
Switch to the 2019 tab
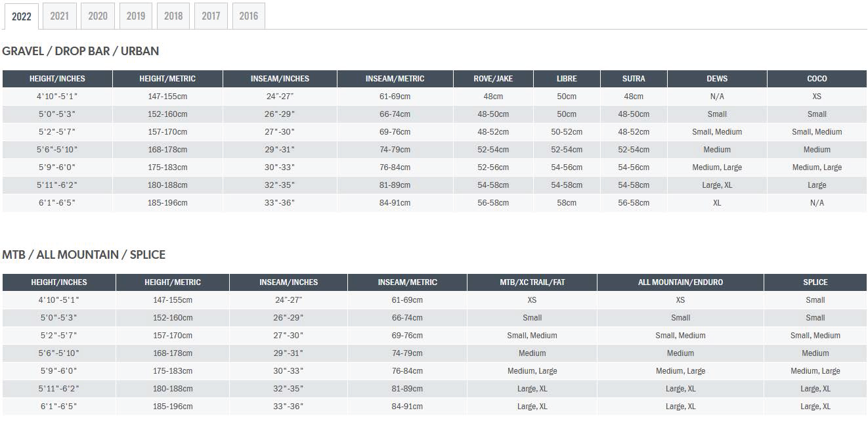point(136,16)
